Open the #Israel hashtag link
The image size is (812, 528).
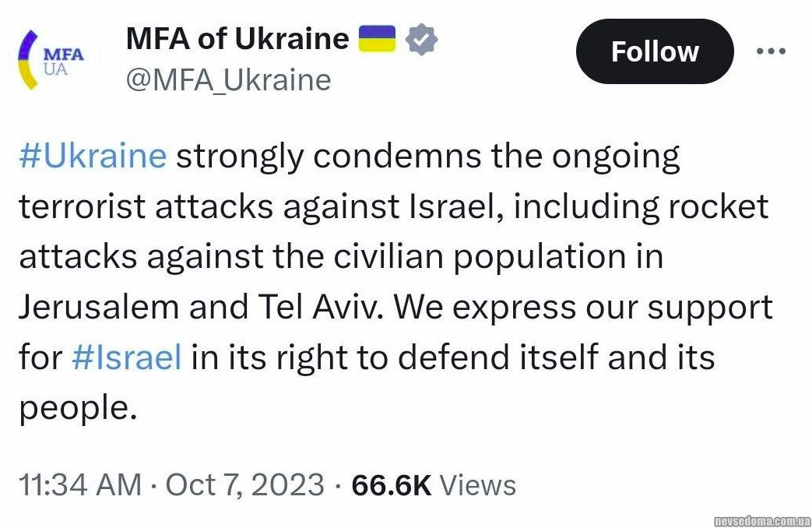[126, 357]
